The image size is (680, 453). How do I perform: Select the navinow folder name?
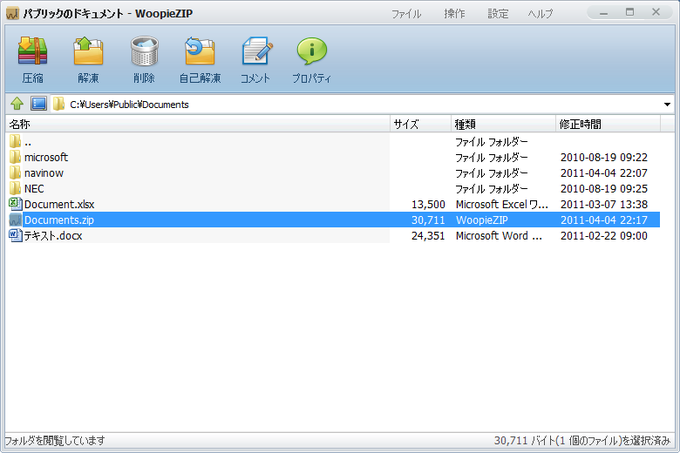pyautogui.click(x=44, y=173)
